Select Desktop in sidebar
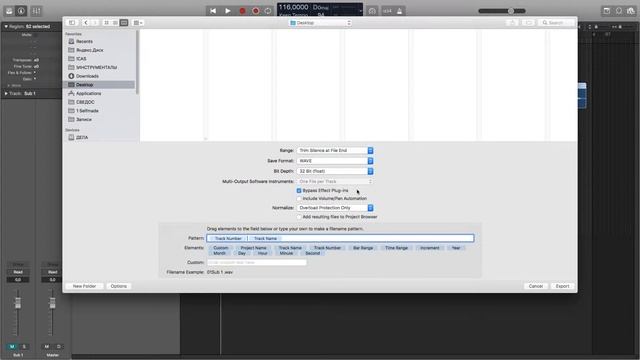 point(84,84)
